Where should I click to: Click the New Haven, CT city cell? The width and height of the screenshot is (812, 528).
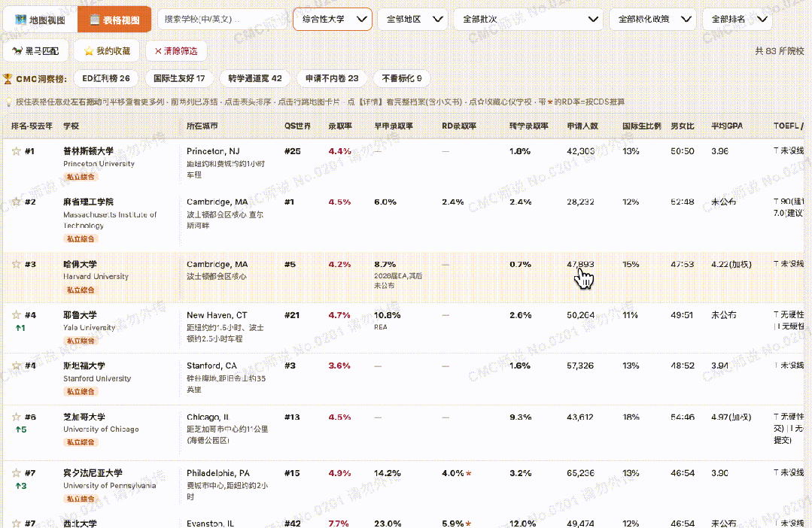[217, 314]
